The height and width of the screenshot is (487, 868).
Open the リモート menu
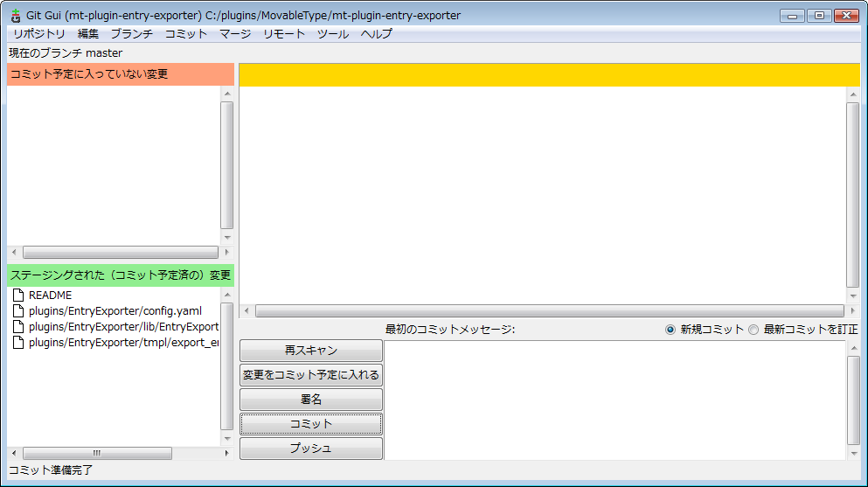click(x=284, y=34)
